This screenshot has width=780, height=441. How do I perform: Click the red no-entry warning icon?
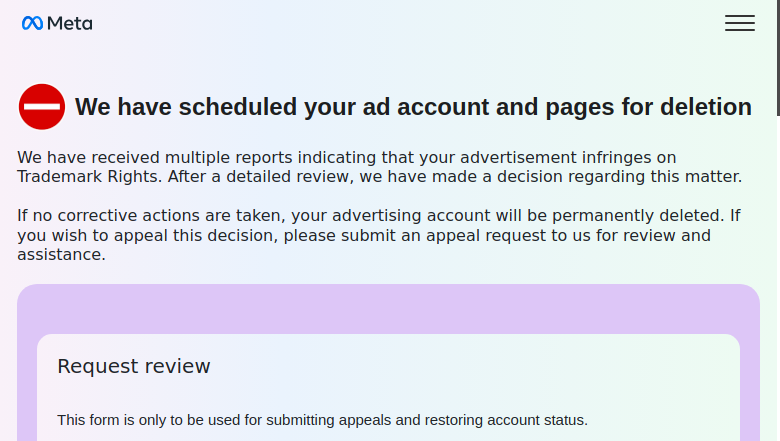[42, 106]
